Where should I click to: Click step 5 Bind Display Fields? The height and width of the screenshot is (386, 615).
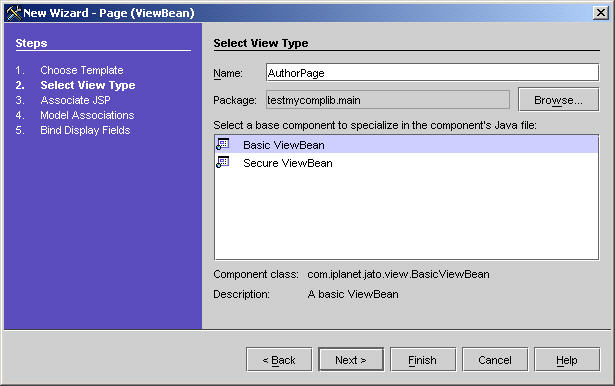point(85,130)
